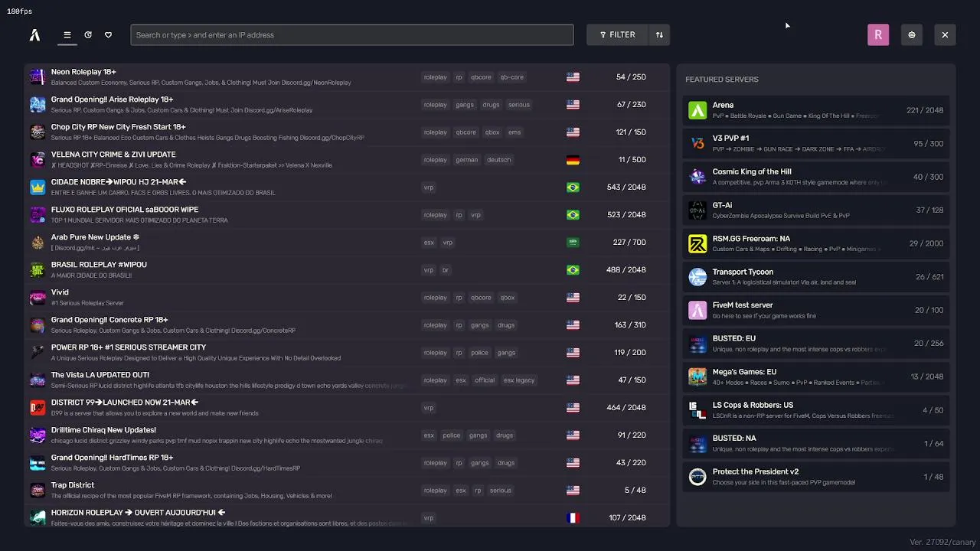Filter by qb-core tag on Neon Roleplay

511,77
